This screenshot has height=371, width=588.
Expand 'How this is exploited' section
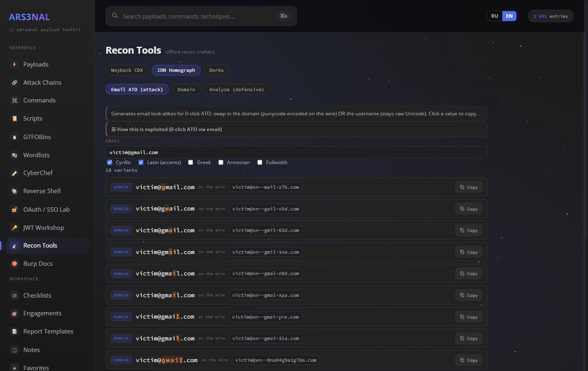click(x=296, y=129)
